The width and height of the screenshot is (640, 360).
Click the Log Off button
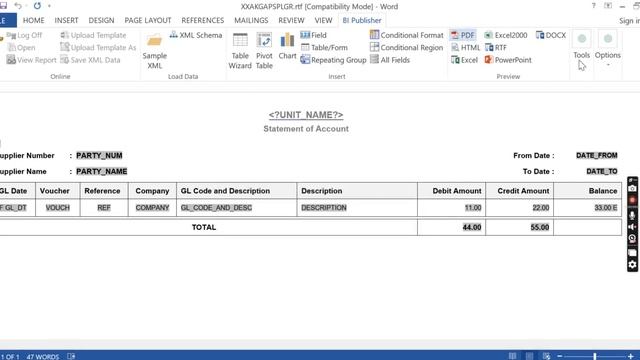pos(25,36)
